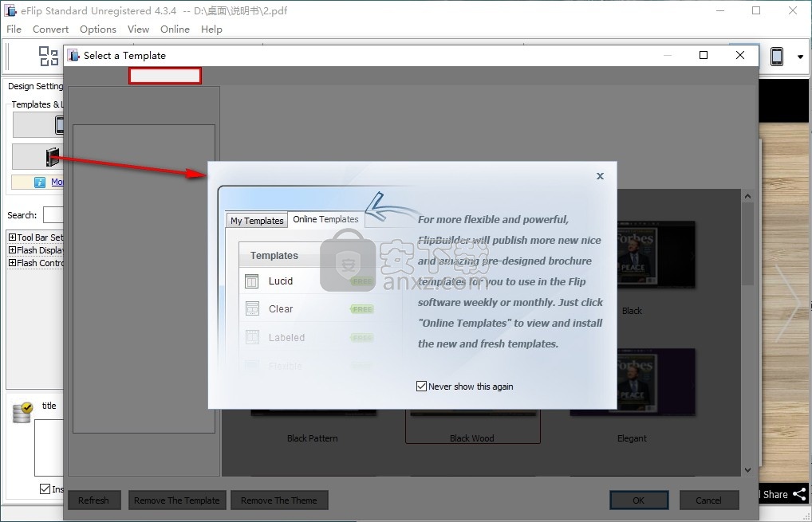Select the Black Pattern theme label
This screenshot has height=522, width=812.
click(312, 438)
